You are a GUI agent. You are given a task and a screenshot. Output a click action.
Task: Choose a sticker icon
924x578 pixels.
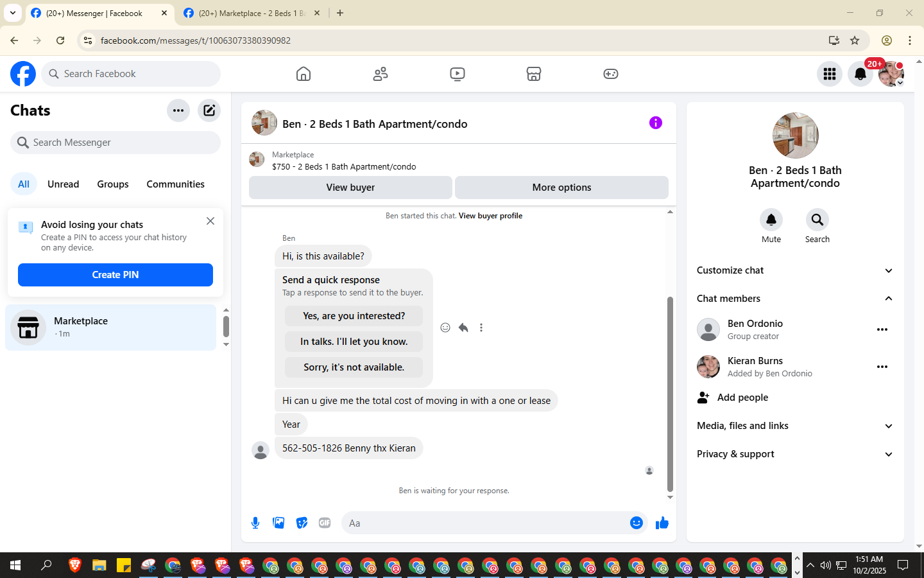point(302,523)
